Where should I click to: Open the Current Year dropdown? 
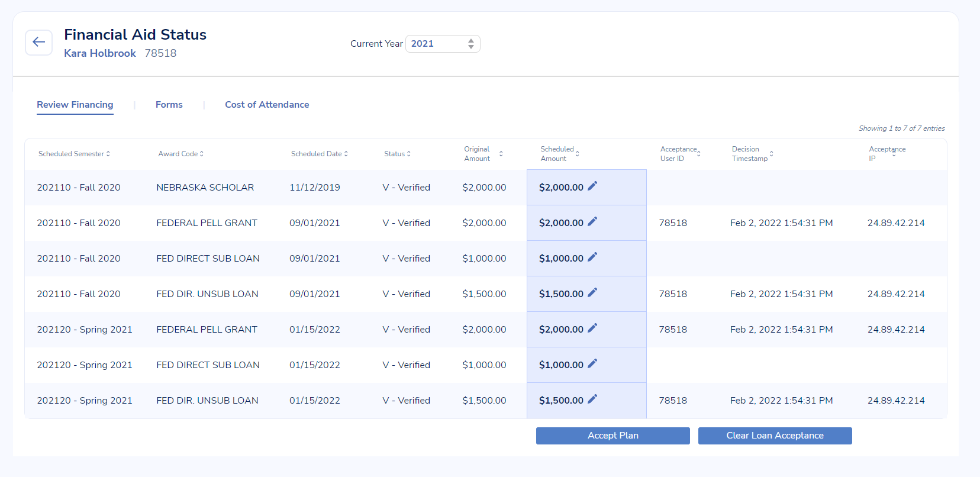click(443, 44)
